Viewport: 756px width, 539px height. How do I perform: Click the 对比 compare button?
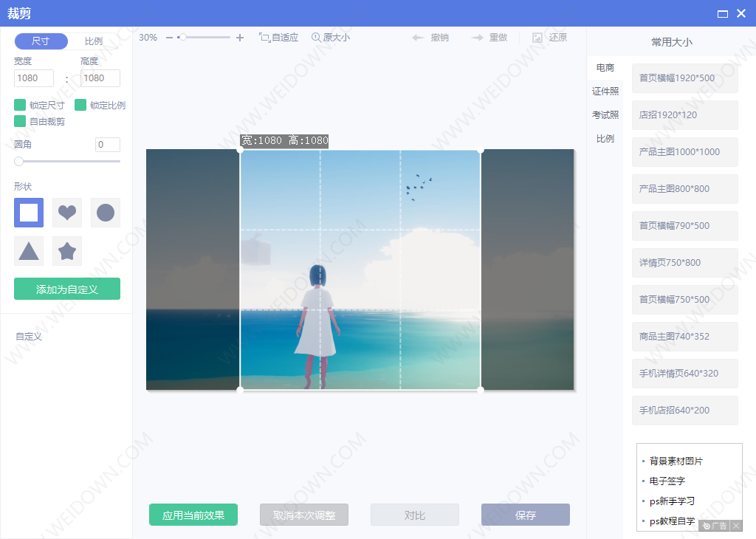point(415,515)
